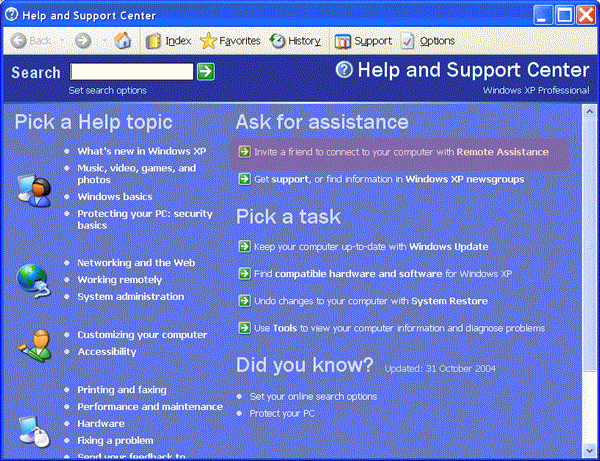Click arrow icon beside Remote Assistance
600x461 pixels.
click(x=245, y=151)
